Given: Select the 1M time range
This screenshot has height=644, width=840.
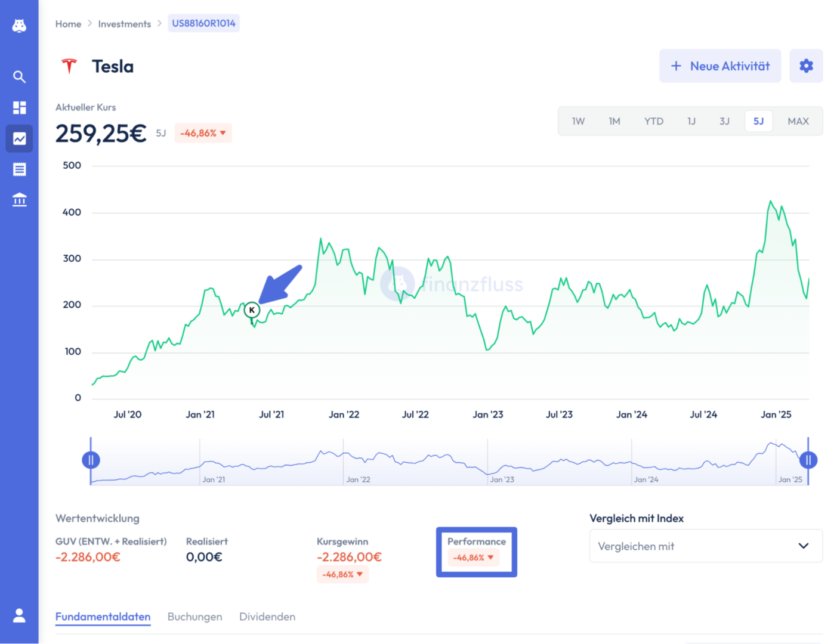Looking at the screenshot, I should pos(614,122).
